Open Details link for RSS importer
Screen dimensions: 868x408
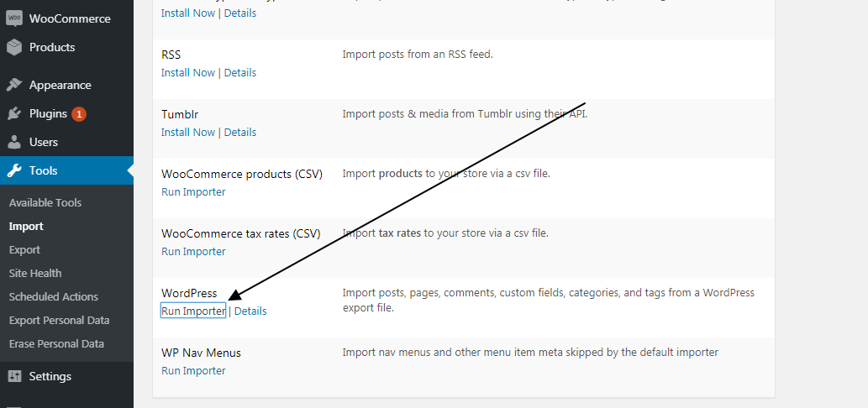pyautogui.click(x=240, y=72)
